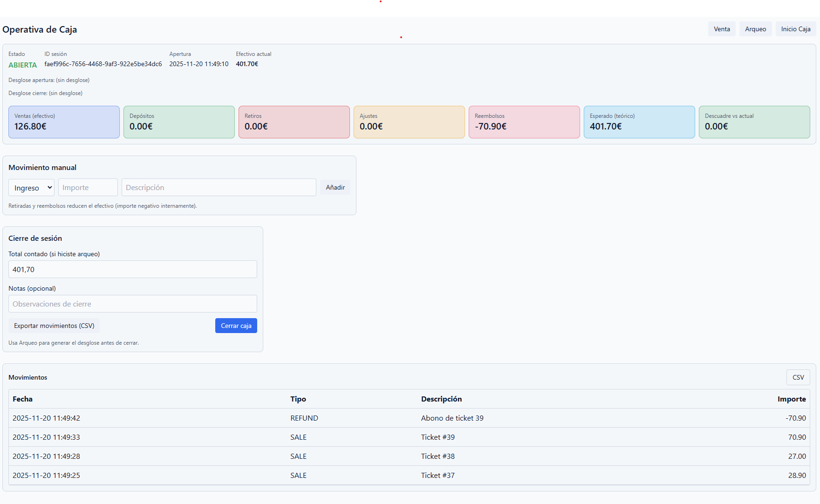Select the Esperado (teórico) card
The width and height of the screenshot is (820, 504).
coord(639,122)
